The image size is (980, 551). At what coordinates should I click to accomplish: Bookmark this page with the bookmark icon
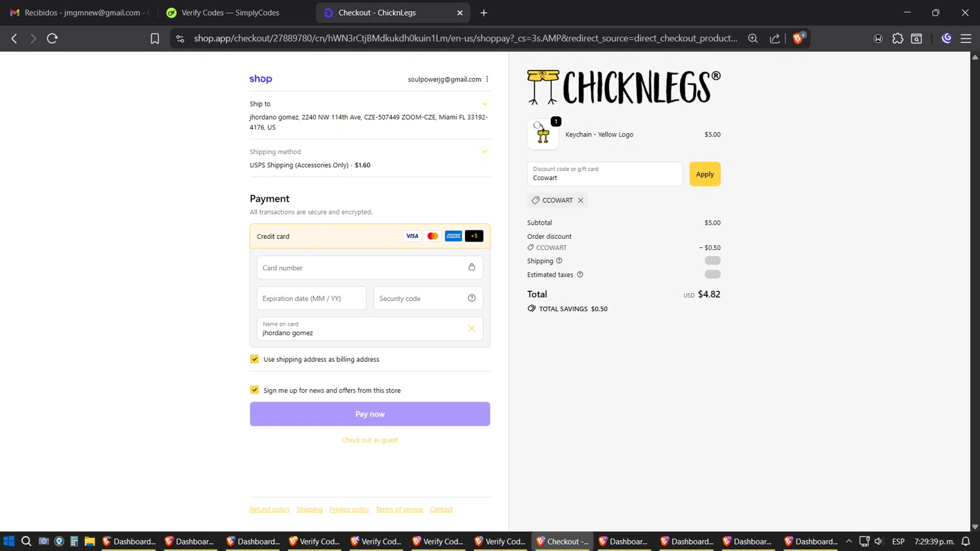[x=155, y=39]
